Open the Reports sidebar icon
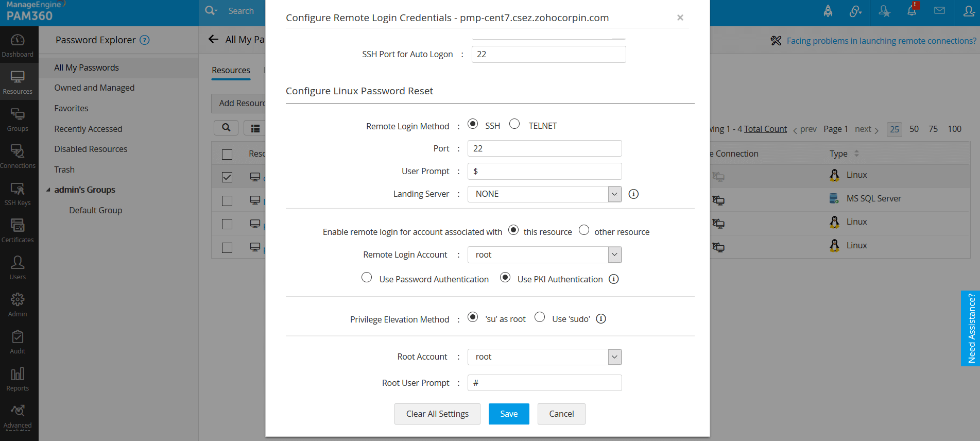 [18, 379]
